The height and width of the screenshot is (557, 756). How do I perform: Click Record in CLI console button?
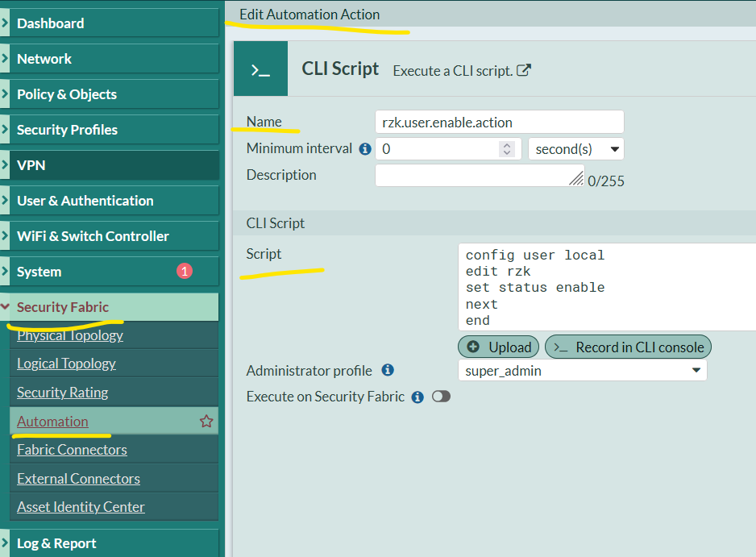pos(628,347)
